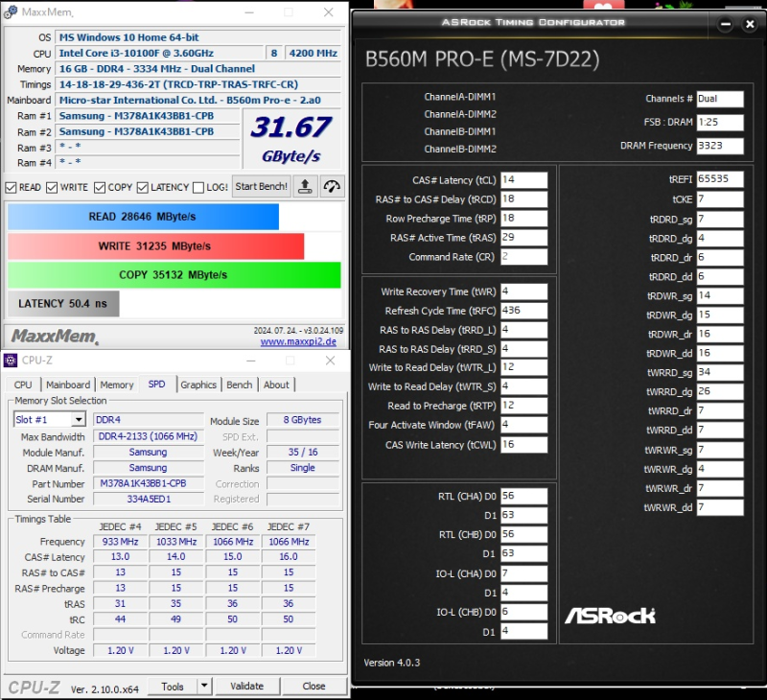767x700 pixels.
Task: Close the MaxxMem window
Action: pos(329,12)
